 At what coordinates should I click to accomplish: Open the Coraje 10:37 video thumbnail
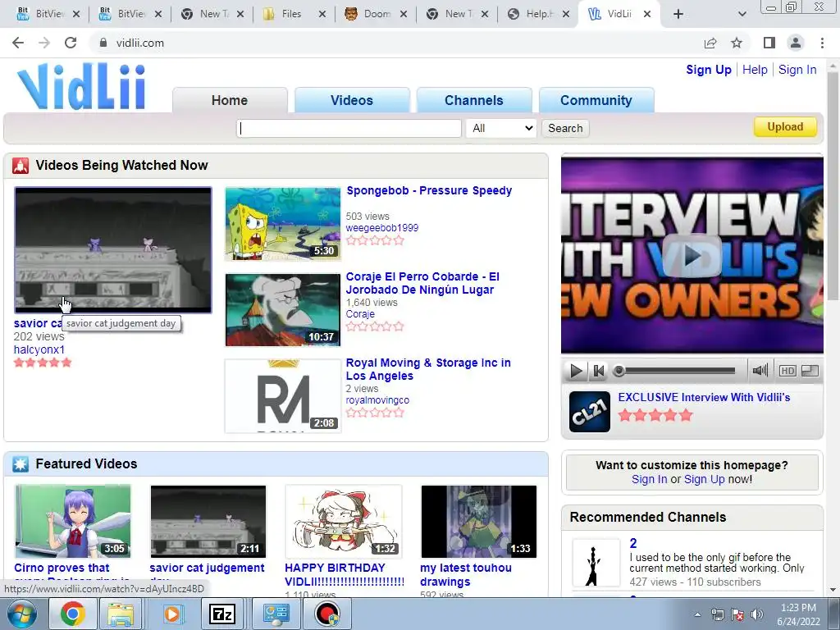pyautogui.click(x=283, y=309)
